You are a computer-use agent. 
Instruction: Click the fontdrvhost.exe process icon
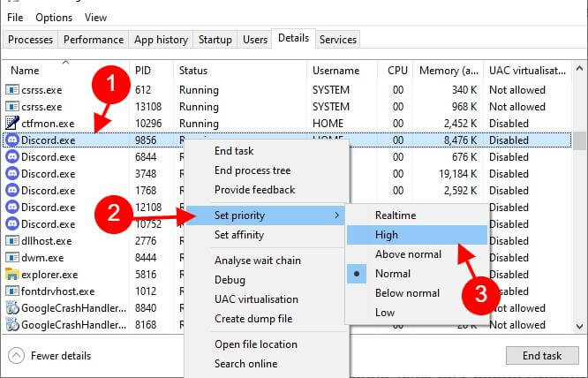pos(12,291)
